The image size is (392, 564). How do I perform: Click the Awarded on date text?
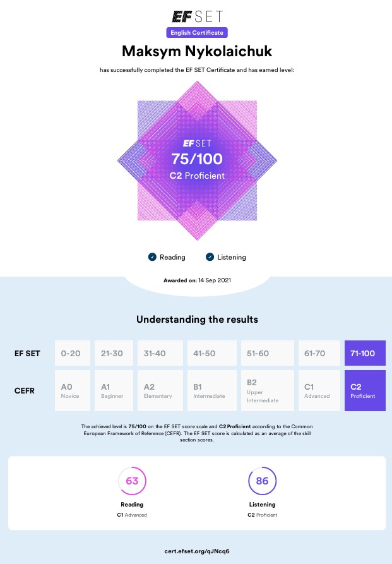196,279
